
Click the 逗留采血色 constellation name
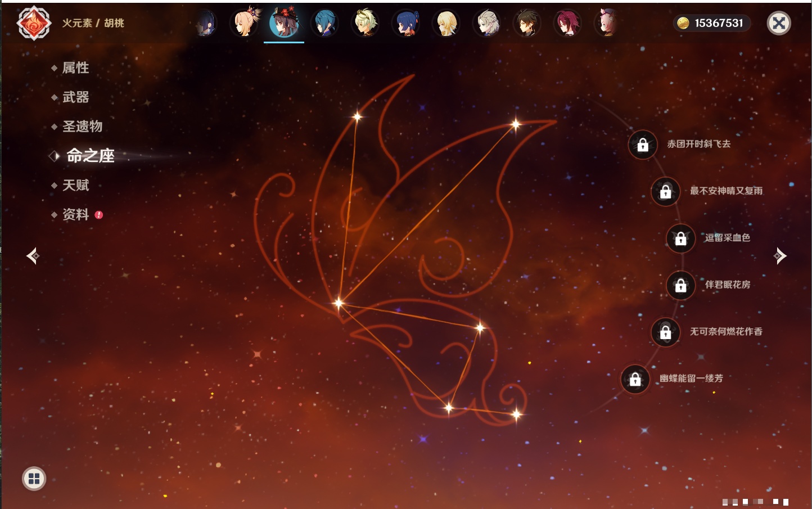click(x=728, y=237)
